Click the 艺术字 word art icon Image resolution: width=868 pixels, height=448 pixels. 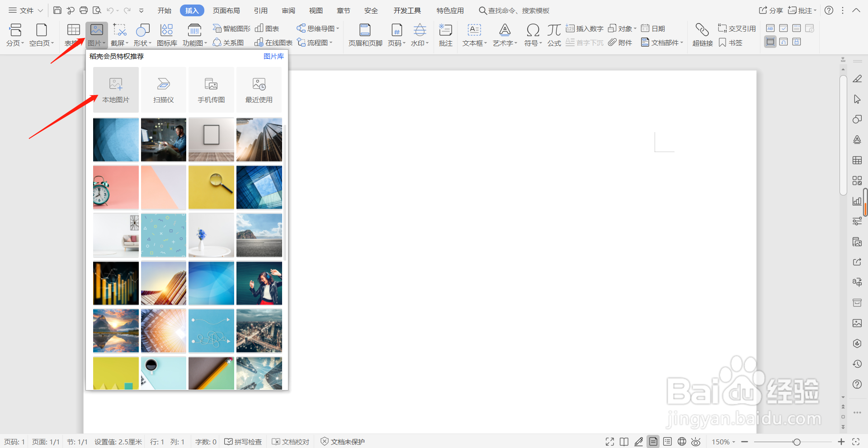pyautogui.click(x=505, y=35)
